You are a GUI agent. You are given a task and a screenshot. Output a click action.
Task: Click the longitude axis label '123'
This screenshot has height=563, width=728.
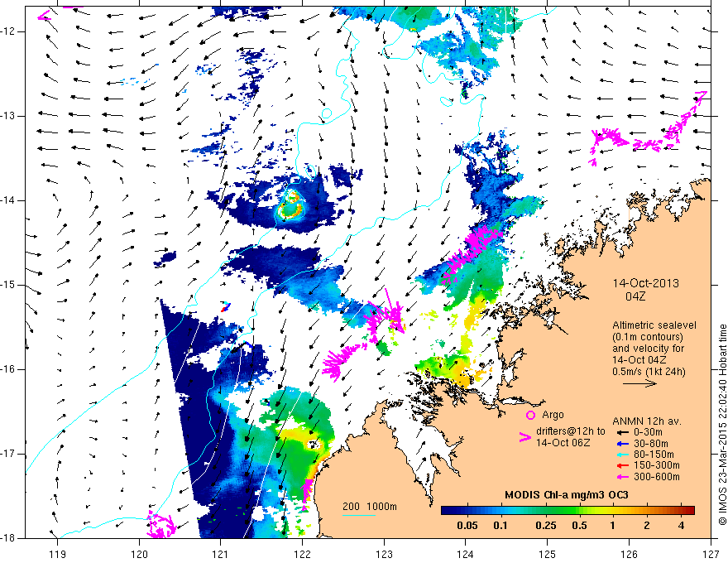[x=384, y=554]
